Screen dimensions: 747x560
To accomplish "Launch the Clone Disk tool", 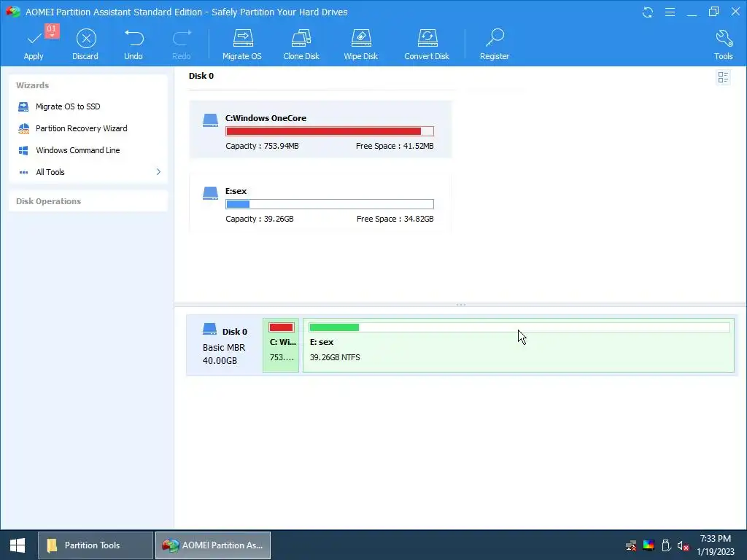I will tap(301, 44).
